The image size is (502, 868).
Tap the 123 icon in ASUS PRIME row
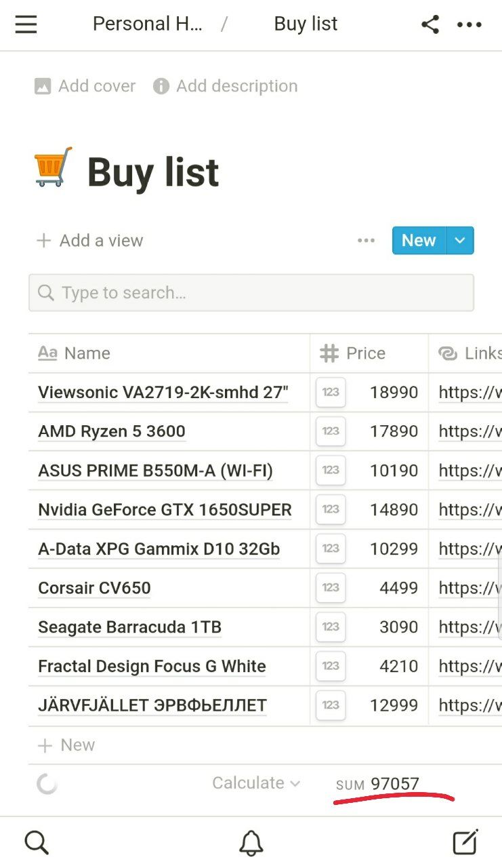(x=331, y=471)
